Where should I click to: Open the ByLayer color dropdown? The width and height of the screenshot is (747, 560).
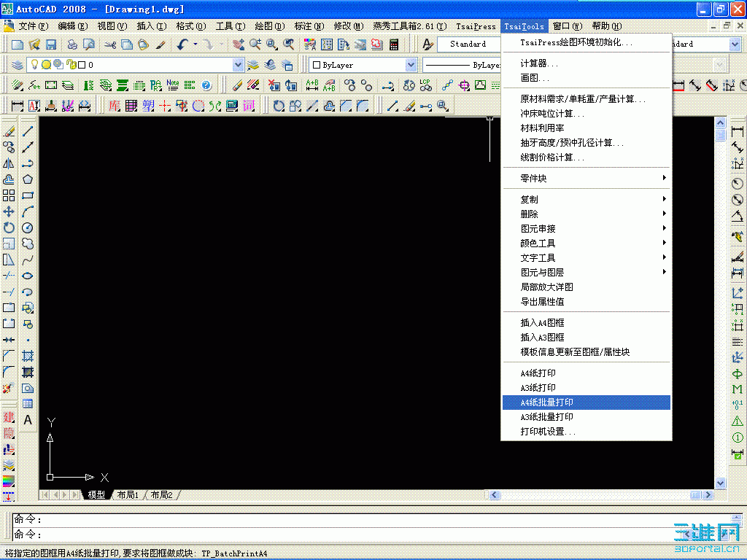click(411, 65)
